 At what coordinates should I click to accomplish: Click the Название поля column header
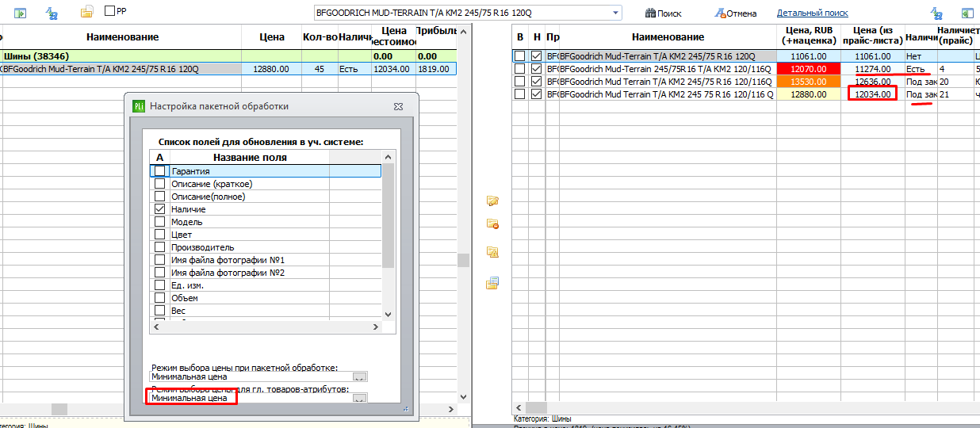[251, 157]
